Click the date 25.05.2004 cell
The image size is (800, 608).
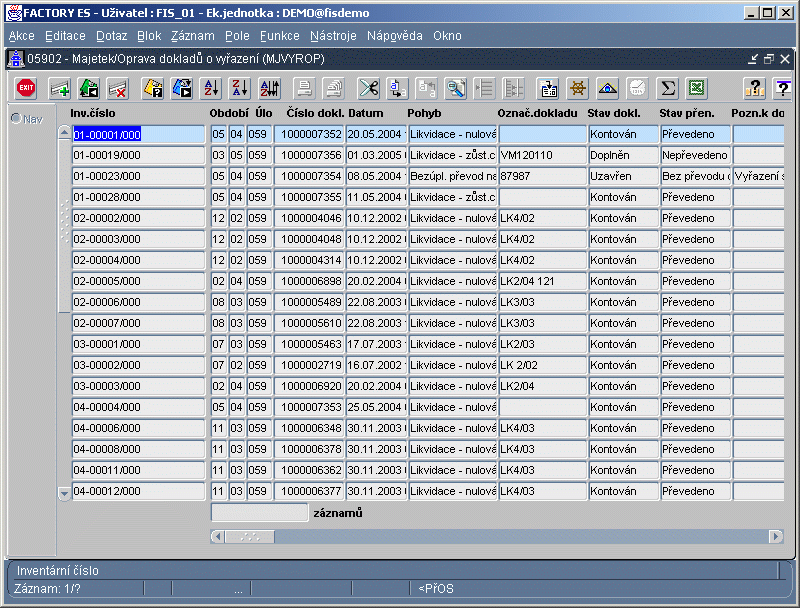pos(376,407)
